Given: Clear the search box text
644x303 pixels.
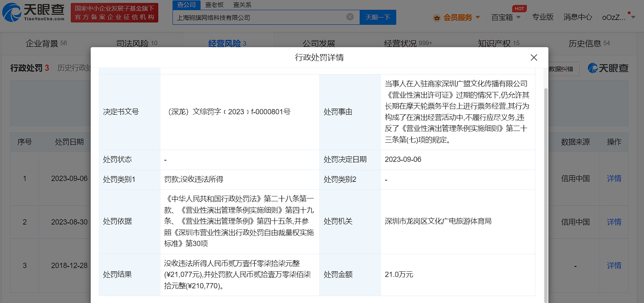Looking at the screenshot, I should [x=350, y=17].
